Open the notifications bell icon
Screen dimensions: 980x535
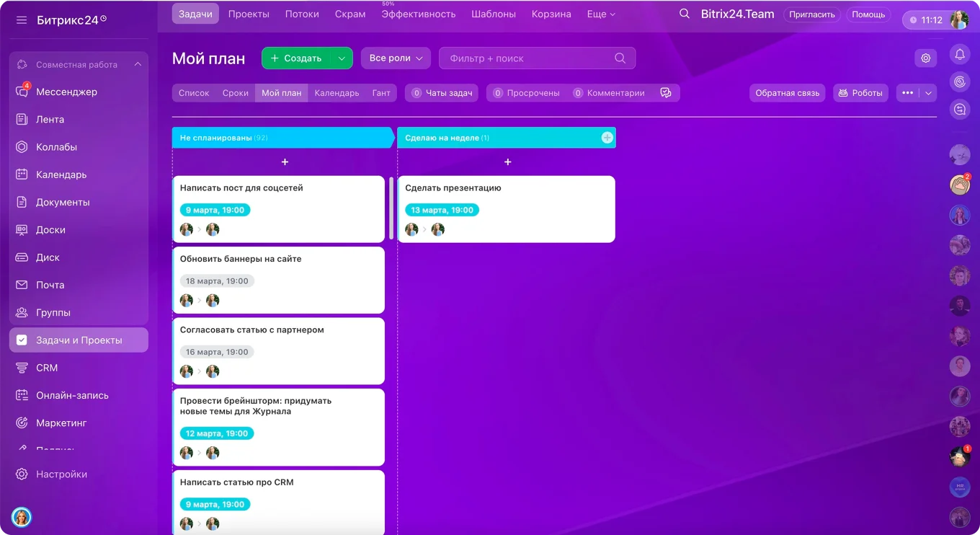[959, 55]
